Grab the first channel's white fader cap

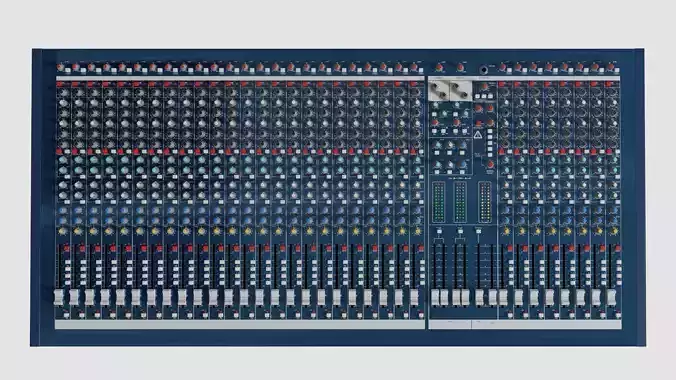[x=58, y=297]
